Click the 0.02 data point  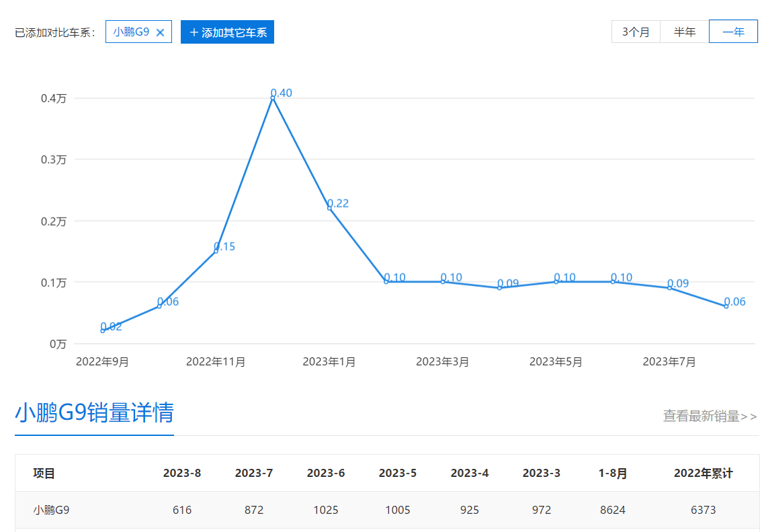coord(102,330)
